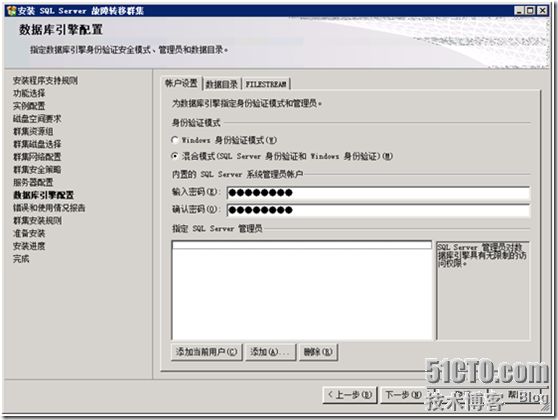Click the 指定 SQL Server 管理员 label

pyautogui.click(x=217, y=229)
